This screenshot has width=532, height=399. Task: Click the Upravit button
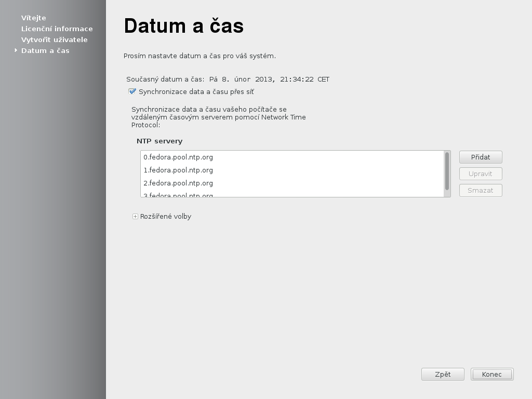(481, 174)
